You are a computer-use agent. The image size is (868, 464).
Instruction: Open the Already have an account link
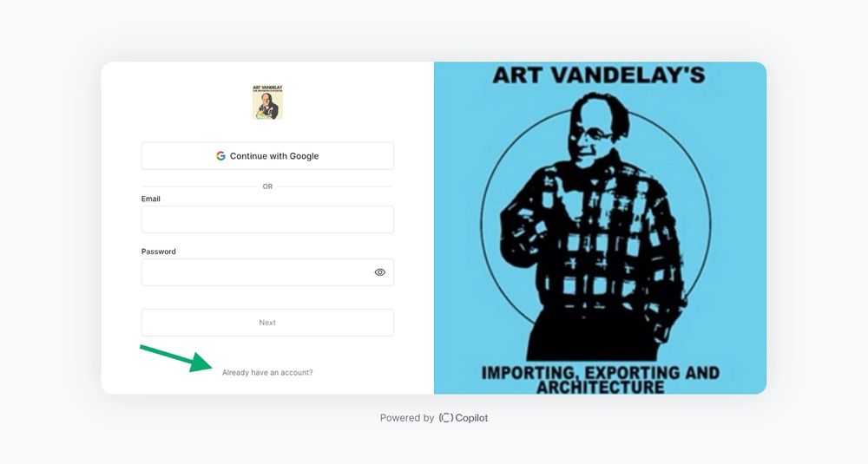coord(267,373)
